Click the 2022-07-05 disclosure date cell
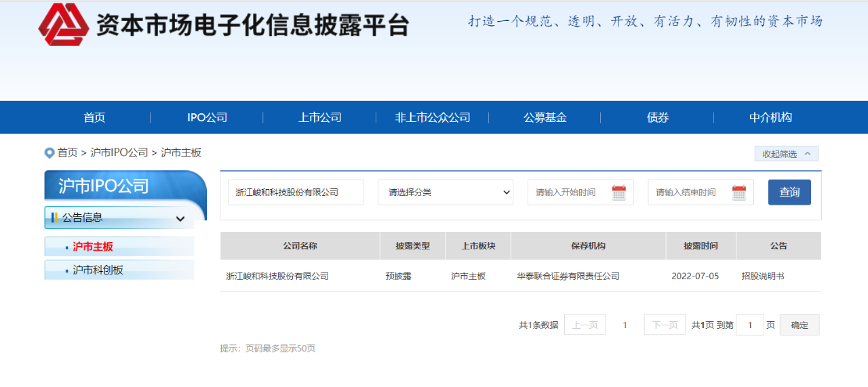868x387 pixels. [695, 277]
